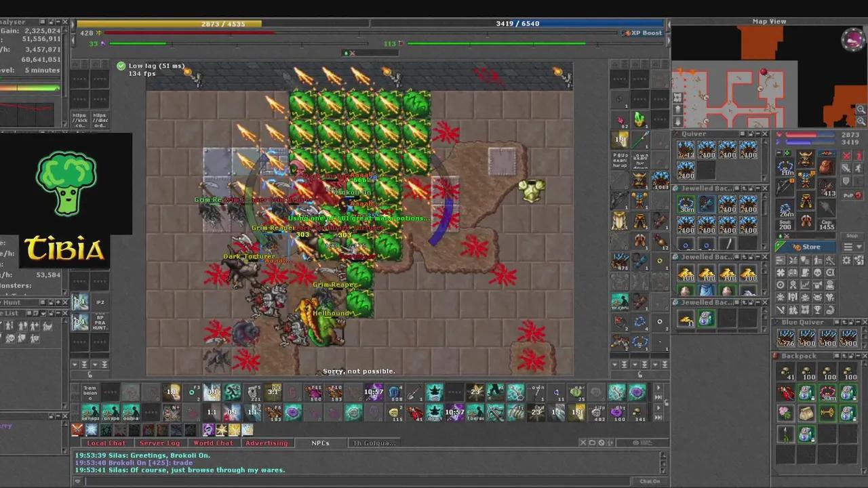Move the minimap one floor up
Screen dimensions: 868x488
point(677,109)
